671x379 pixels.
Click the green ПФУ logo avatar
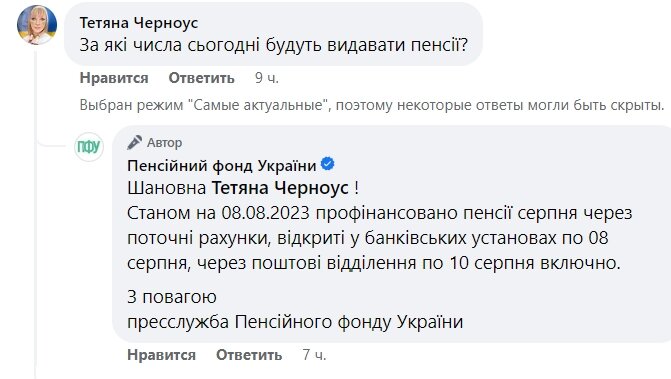pyautogui.click(x=89, y=147)
